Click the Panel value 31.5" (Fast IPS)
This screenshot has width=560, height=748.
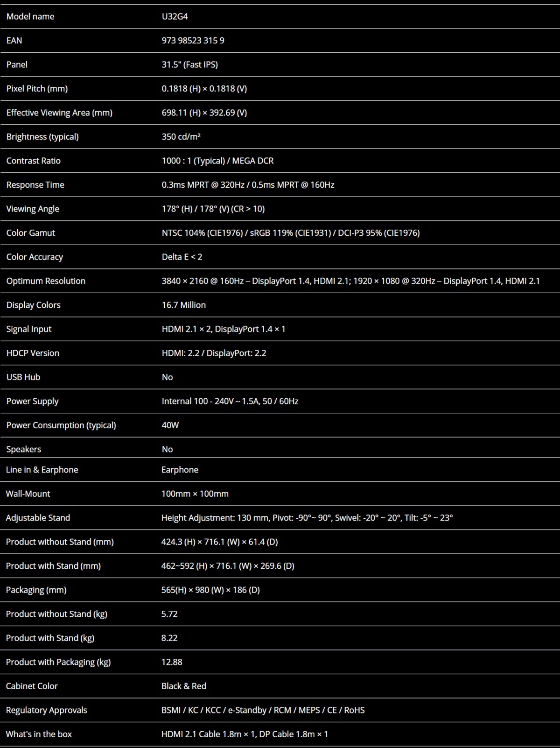(x=189, y=64)
